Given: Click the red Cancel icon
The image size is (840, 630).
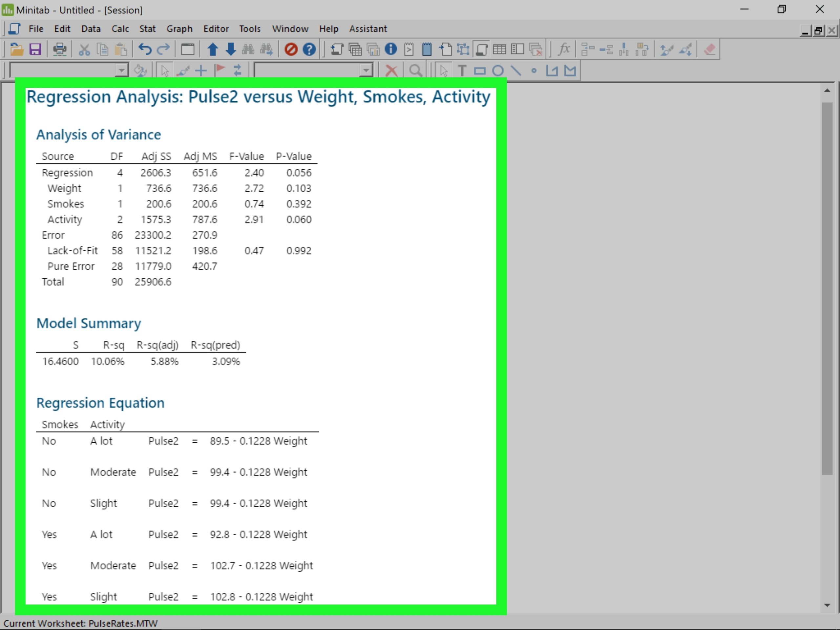Looking at the screenshot, I should (x=291, y=49).
